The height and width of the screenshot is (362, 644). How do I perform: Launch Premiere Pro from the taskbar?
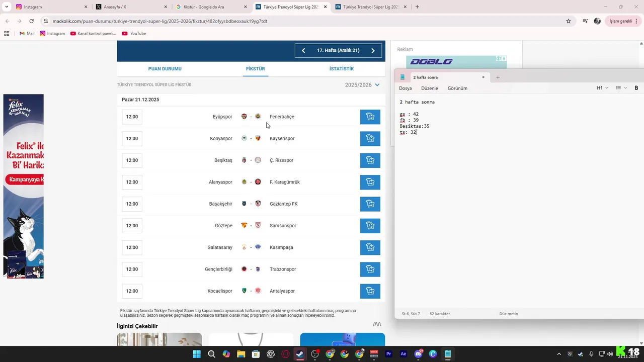point(389,354)
